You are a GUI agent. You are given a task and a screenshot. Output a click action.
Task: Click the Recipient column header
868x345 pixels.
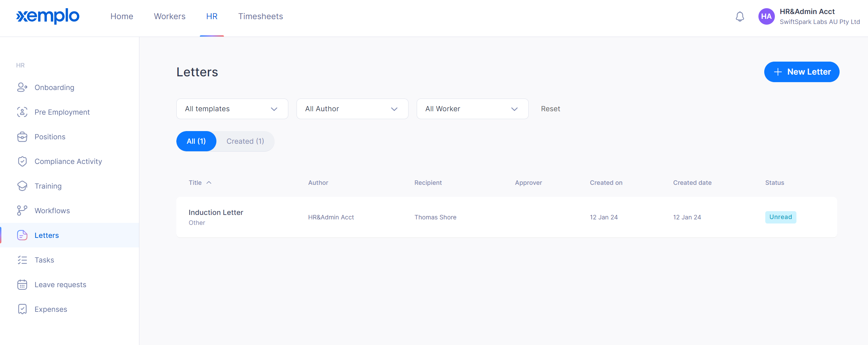coord(428,183)
